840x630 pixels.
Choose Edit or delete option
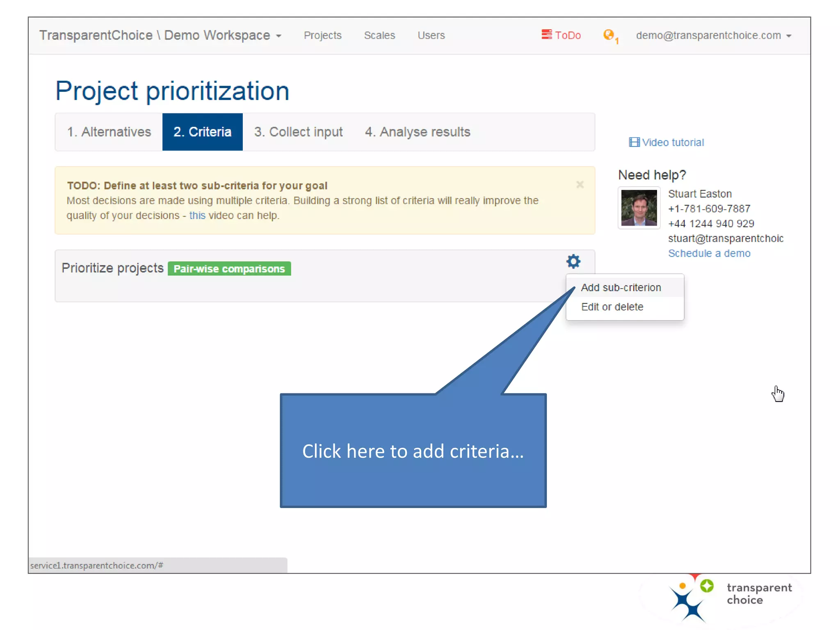tap(612, 307)
